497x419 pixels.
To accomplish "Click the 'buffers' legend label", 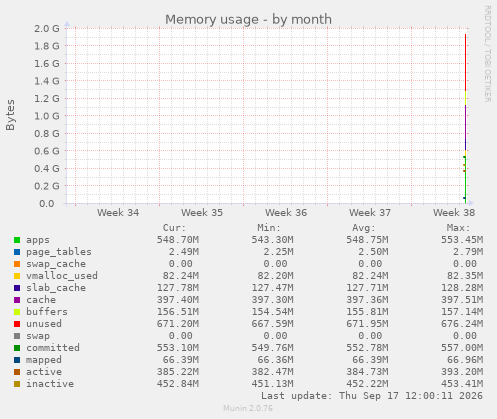I will 47,312.
